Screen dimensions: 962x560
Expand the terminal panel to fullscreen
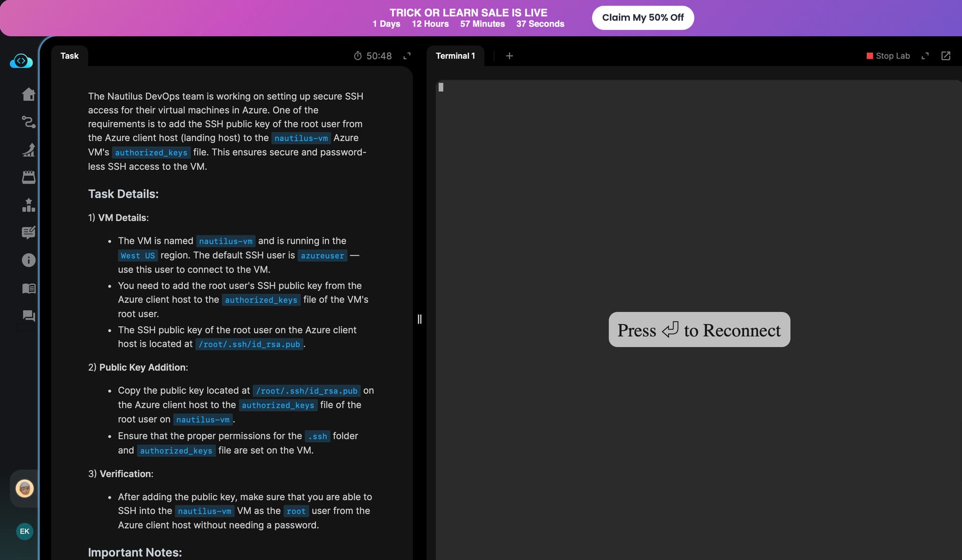[925, 56]
